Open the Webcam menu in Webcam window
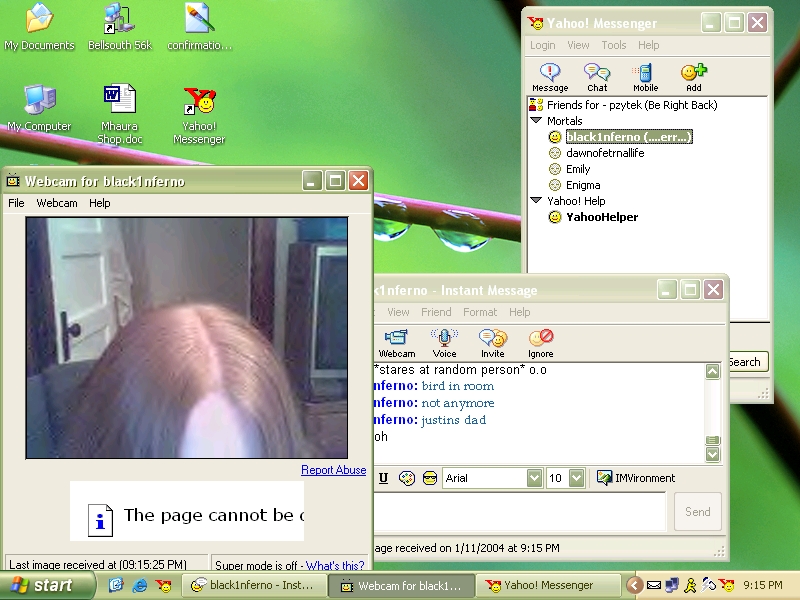 click(57, 203)
